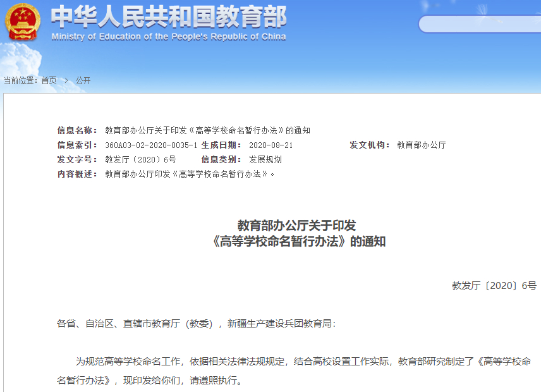541x392 pixels.
Task: Click the label 发文机构：
Action: [x=370, y=145]
